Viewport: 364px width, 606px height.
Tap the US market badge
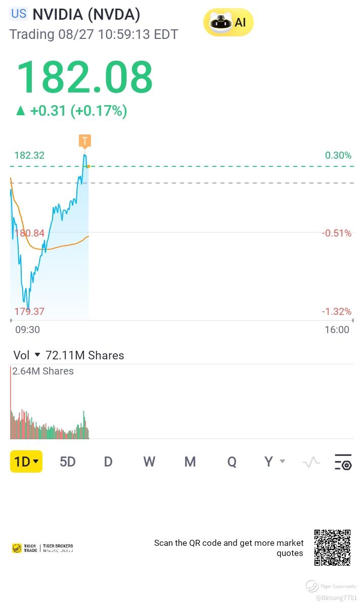pos(19,14)
